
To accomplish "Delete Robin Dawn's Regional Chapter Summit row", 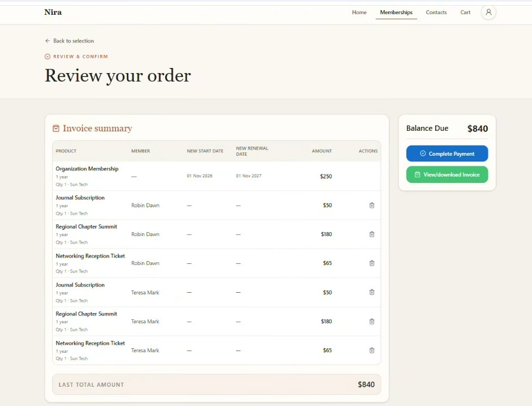I will [x=372, y=234].
